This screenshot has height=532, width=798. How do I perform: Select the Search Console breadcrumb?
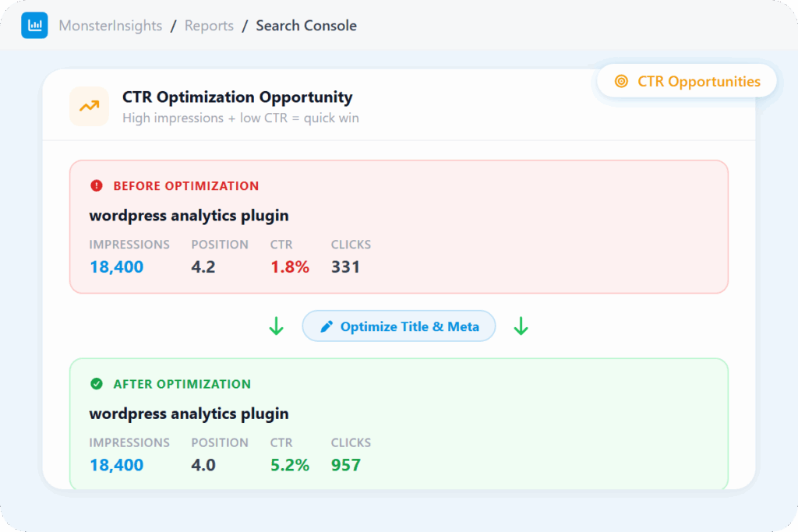(x=306, y=26)
